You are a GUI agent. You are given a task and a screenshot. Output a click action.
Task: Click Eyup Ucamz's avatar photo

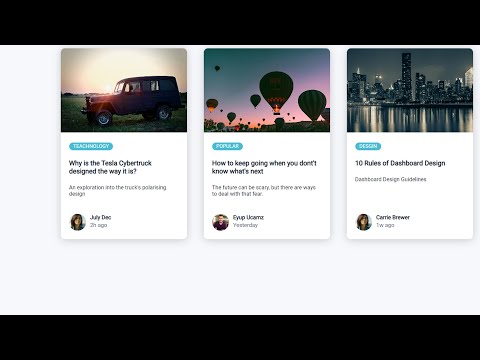point(221,222)
